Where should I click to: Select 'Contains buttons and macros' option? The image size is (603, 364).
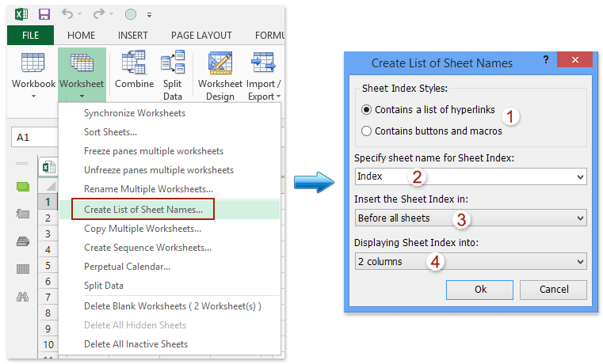coord(367,131)
